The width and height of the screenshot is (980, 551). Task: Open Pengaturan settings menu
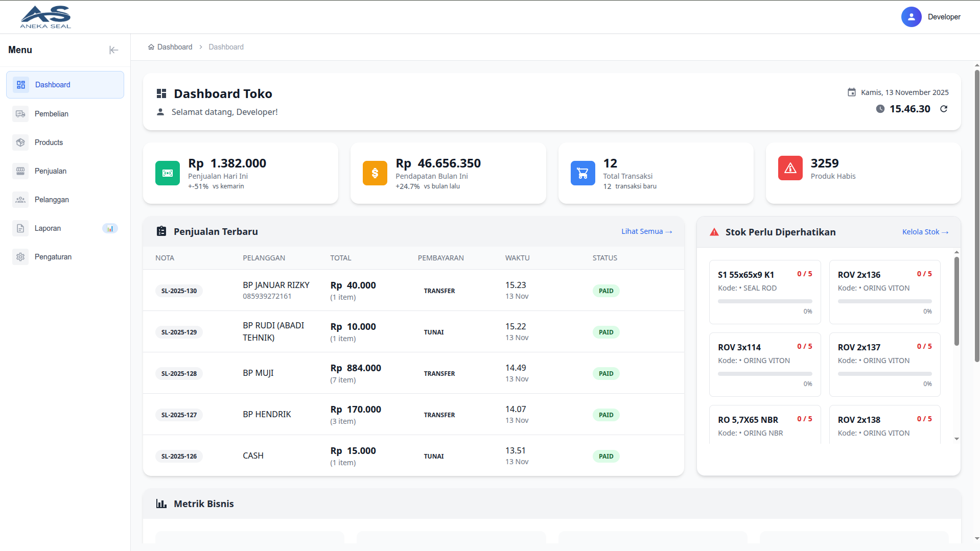[53, 257]
